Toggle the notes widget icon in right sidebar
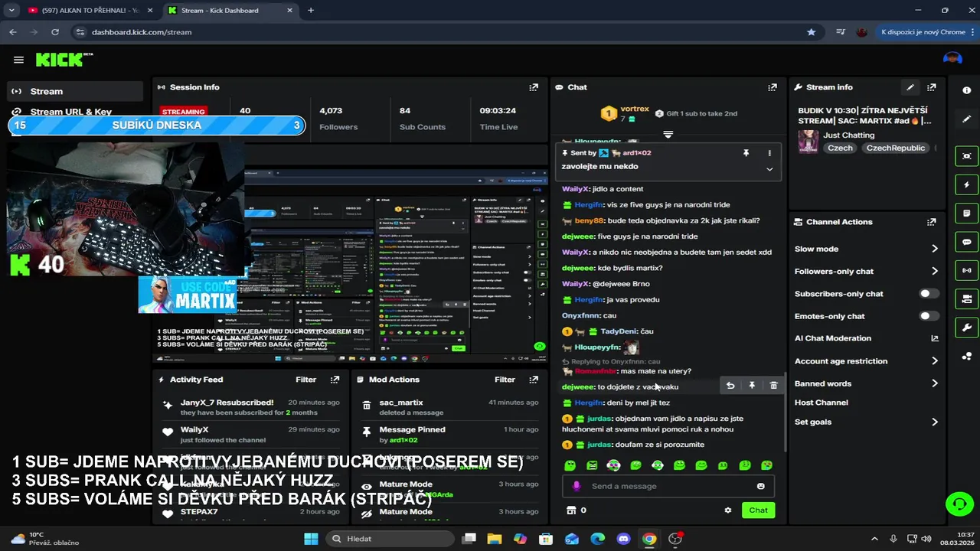 pos(966,213)
